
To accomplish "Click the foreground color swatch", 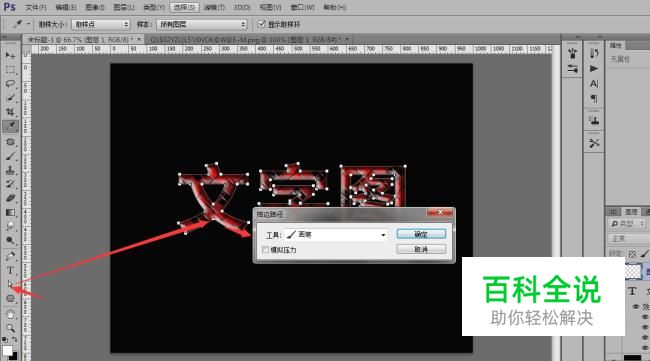I will [7, 351].
